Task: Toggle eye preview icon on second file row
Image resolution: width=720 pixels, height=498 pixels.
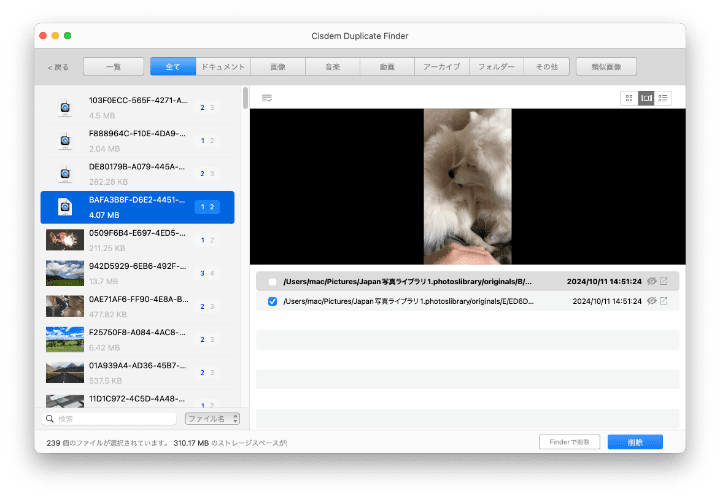Action: [650, 301]
